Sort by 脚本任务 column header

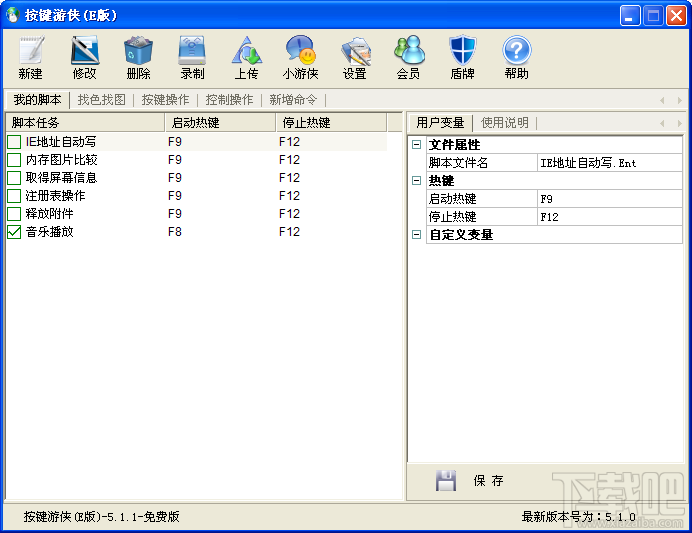click(x=85, y=123)
